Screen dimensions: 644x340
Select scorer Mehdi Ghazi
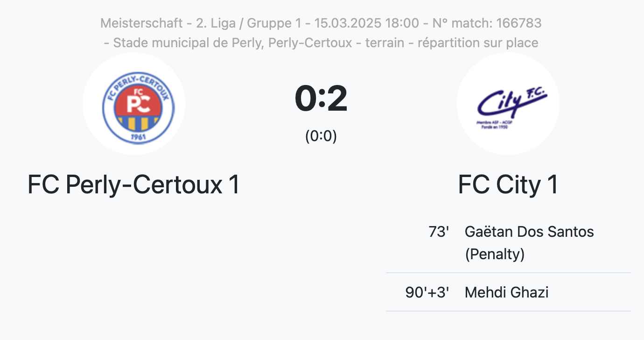[506, 292]
